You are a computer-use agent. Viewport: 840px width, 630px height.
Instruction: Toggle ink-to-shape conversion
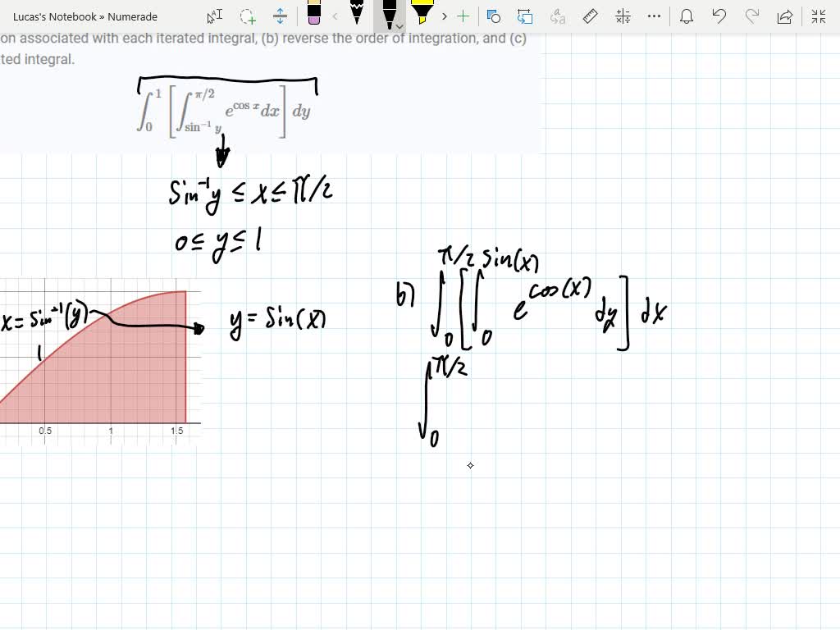[x=492, y=16]
